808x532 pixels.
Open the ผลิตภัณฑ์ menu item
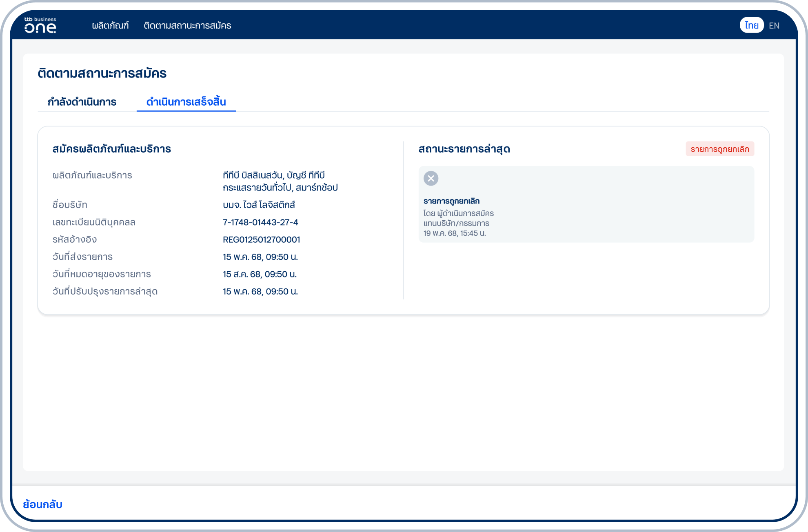click(110, 25)
